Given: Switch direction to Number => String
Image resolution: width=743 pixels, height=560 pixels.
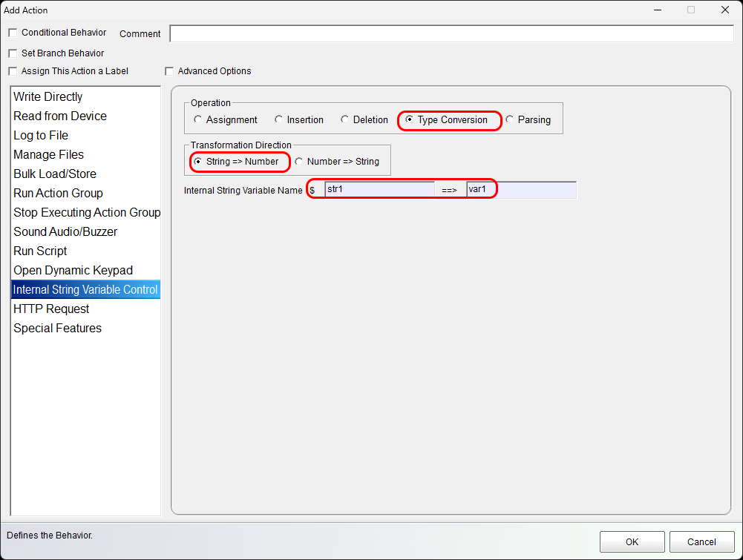Looking at the screenshot, I should point(299,161).
